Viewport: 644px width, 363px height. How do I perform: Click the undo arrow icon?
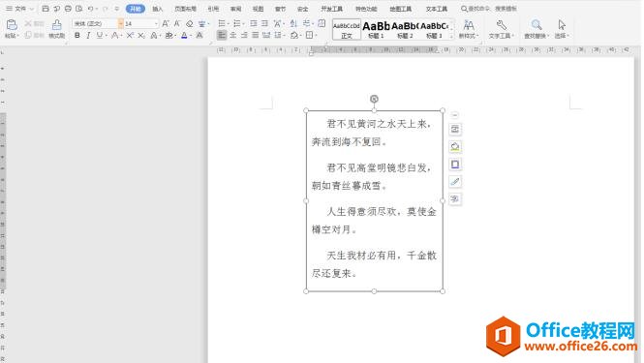(90, 8)
